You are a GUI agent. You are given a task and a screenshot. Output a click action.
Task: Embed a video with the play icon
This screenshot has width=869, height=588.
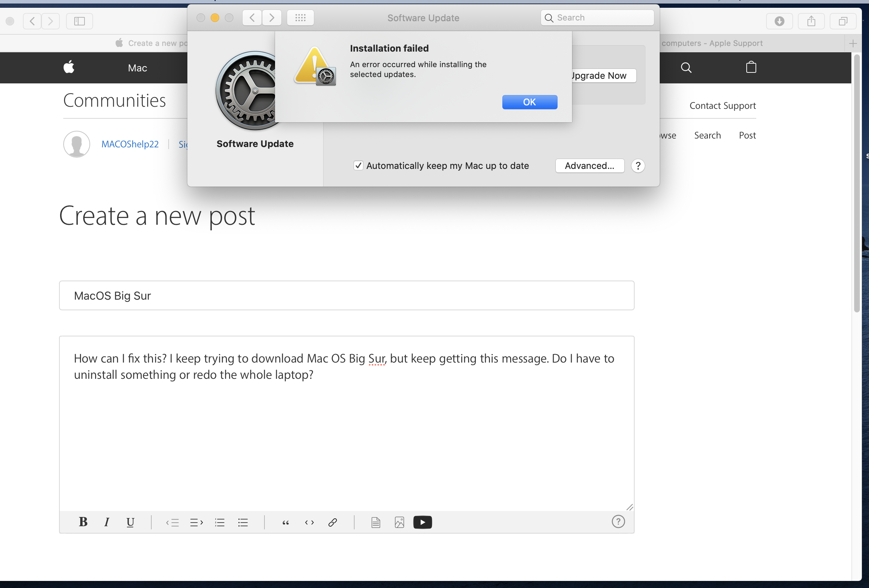pyautogui.click(x=422, y=522)
